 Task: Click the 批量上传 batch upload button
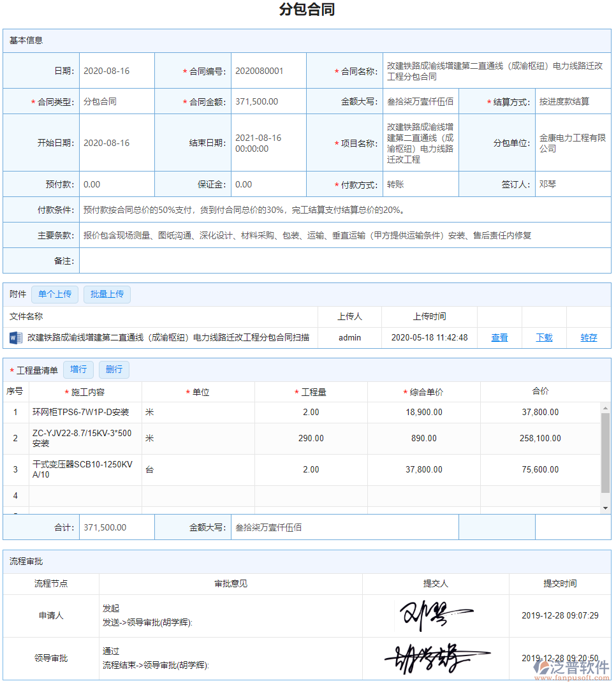[x=106, y=294]
